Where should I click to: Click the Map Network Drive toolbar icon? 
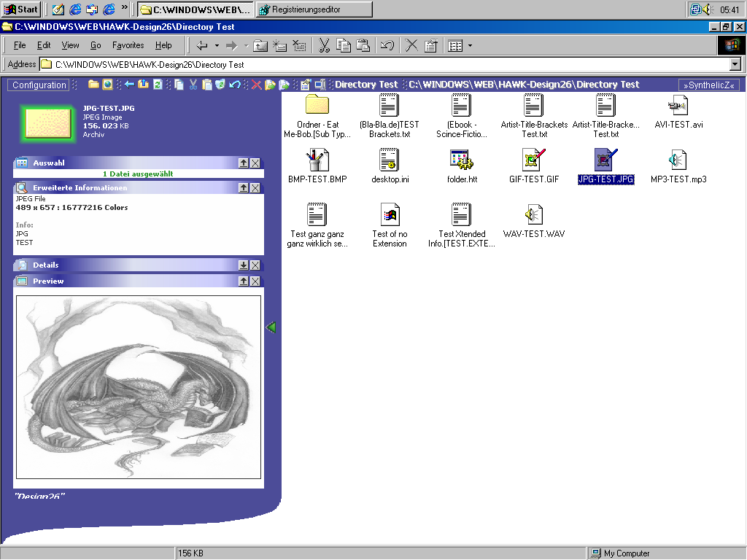[x=279, y=46]
